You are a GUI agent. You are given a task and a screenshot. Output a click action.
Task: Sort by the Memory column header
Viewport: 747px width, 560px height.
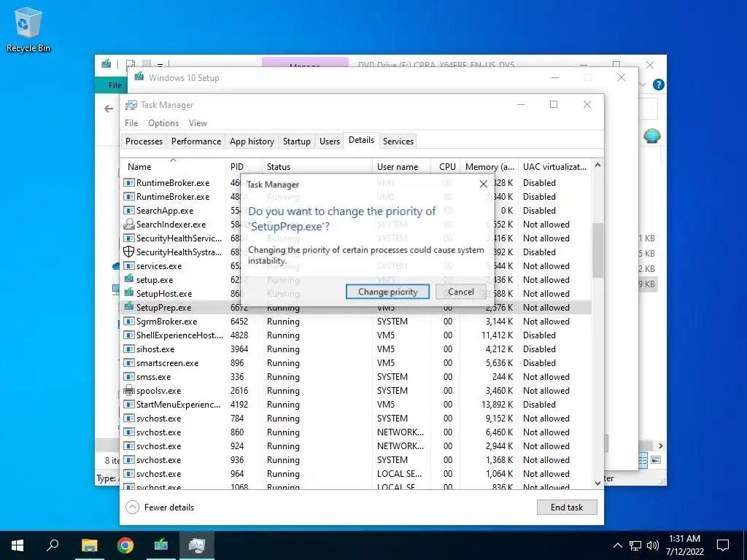[x=489, y=167]
